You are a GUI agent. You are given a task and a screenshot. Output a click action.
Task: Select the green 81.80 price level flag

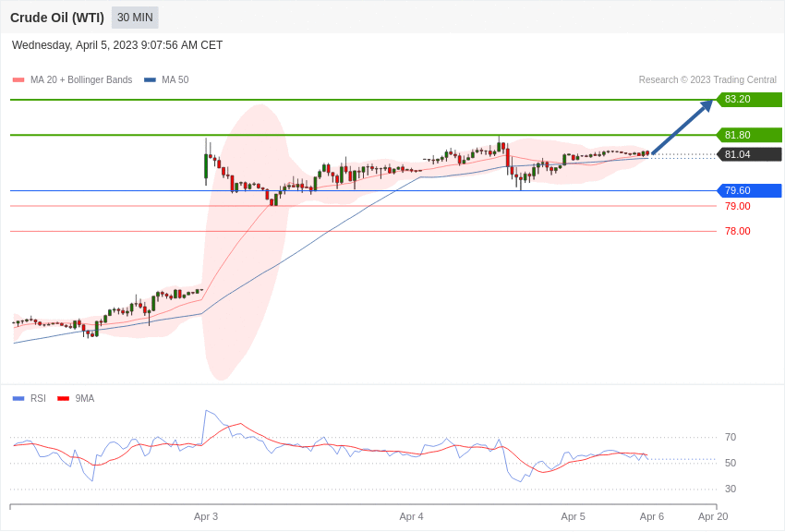(748, 135)
